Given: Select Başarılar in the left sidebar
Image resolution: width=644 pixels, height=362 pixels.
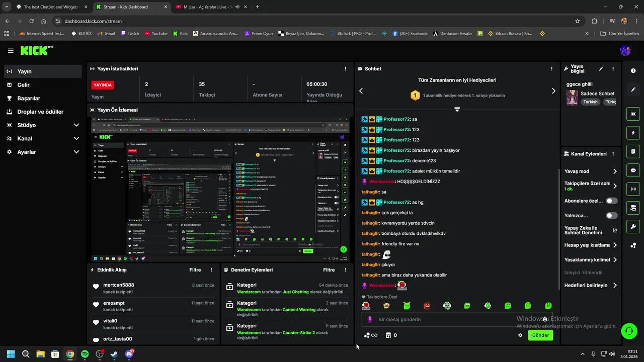Looking at the screenshot, I should (43, 99).
